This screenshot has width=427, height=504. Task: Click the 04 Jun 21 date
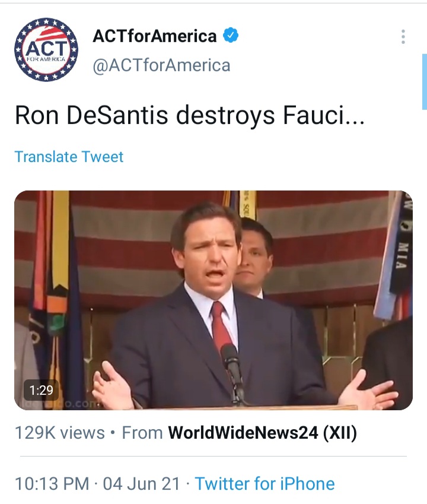(x=141, y=483)
